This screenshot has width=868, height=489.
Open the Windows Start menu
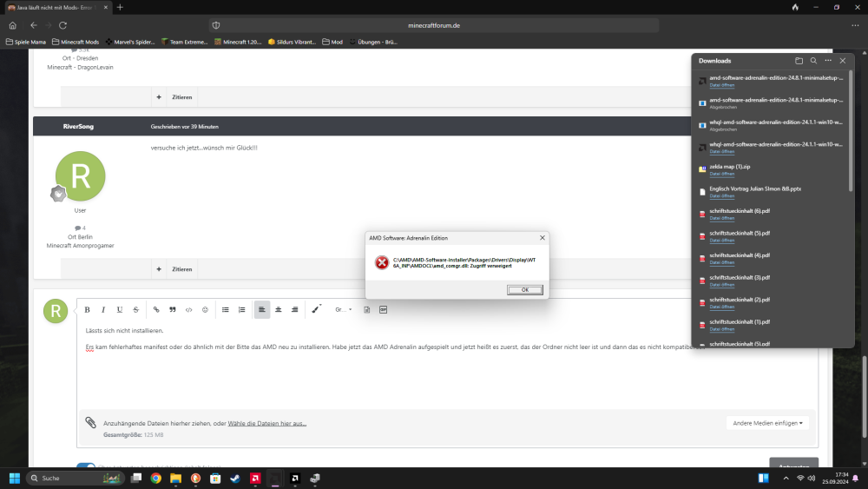click(15, 478)
